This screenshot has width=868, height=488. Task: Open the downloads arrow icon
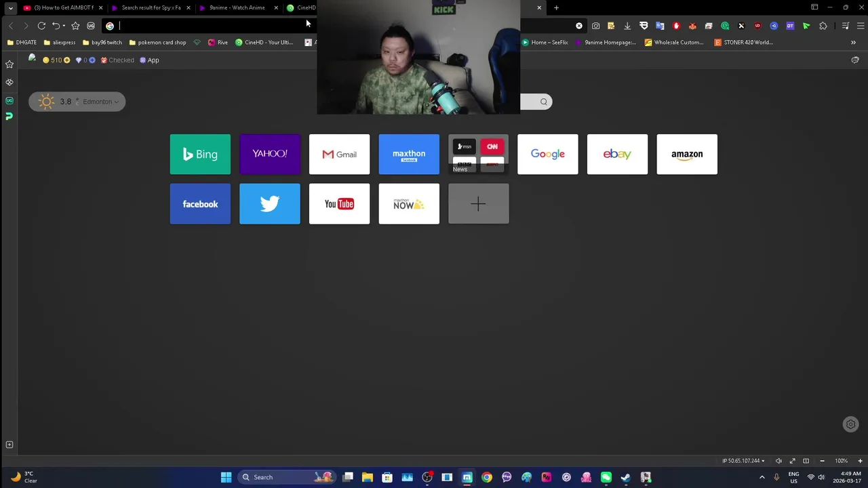point(627,26)
